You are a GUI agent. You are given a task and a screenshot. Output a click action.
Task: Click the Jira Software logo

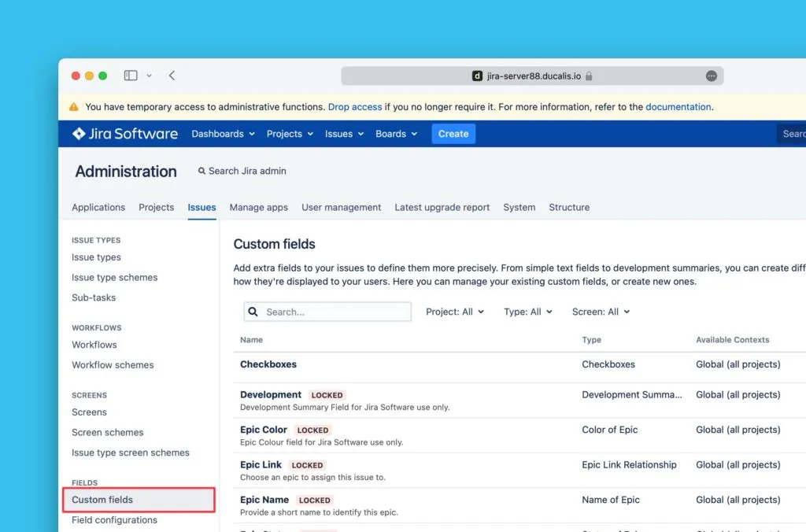coord(125,134)
